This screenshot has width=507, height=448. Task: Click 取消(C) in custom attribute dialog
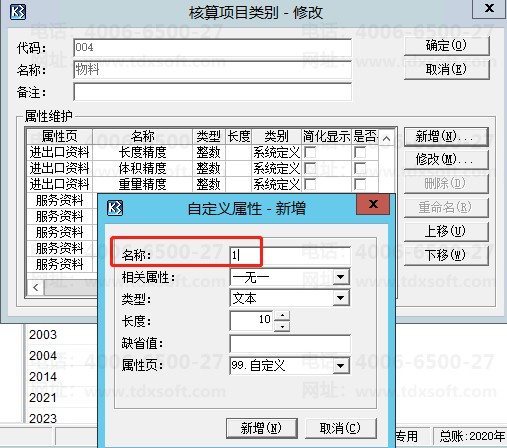pos(341,428)
